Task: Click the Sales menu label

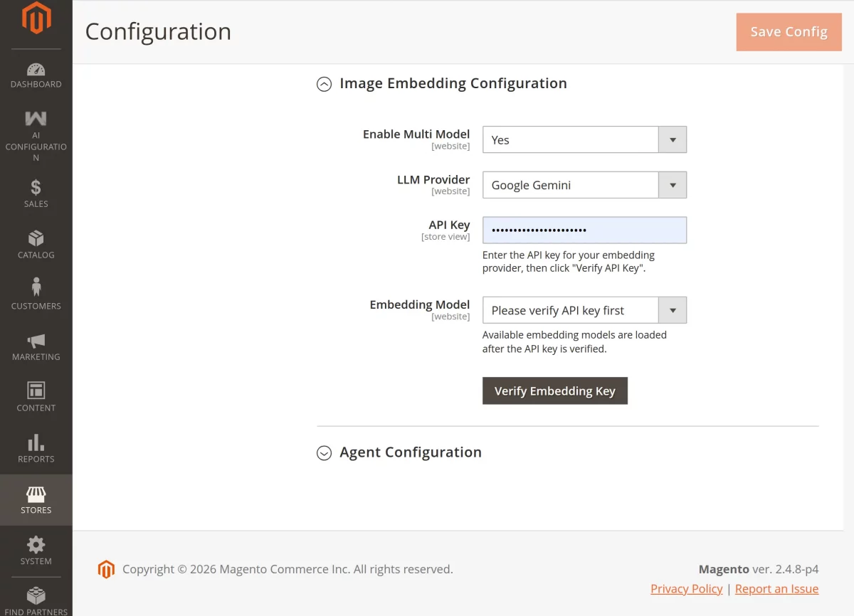Action: [36, 204]
